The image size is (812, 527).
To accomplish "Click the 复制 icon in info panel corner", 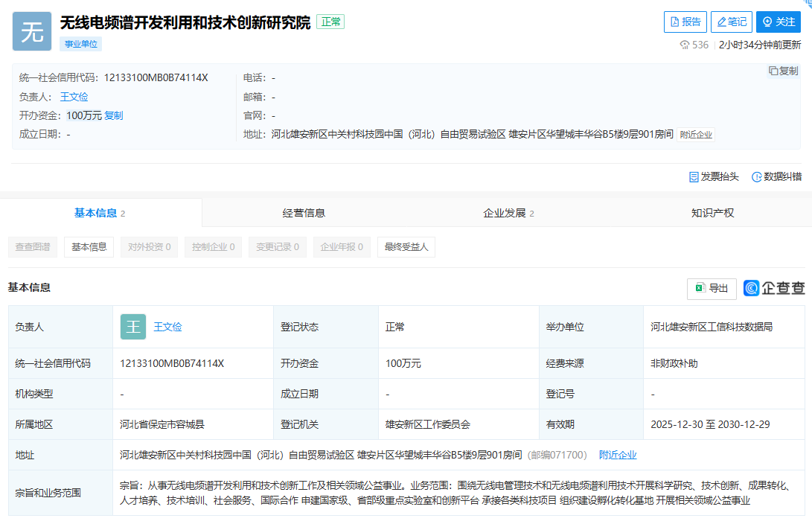I will 783,71.
